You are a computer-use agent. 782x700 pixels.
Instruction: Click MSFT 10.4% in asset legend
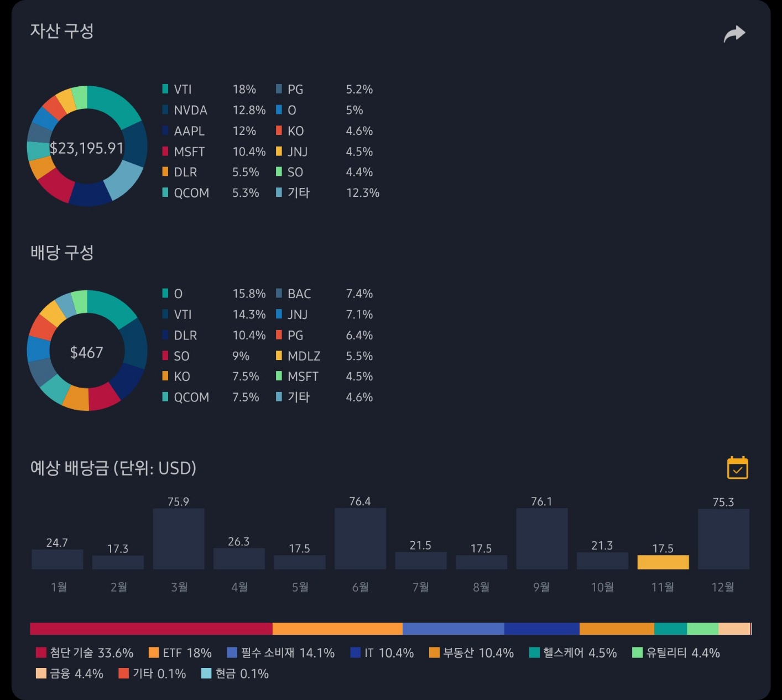pos(214,152)
